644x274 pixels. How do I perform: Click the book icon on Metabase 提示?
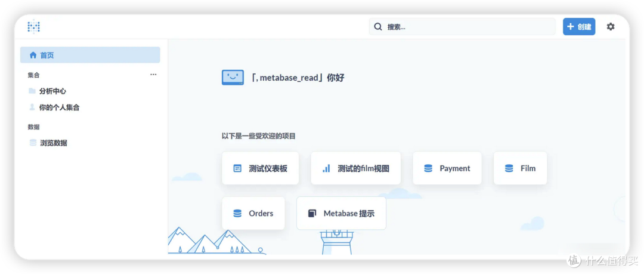pos(312,214)
